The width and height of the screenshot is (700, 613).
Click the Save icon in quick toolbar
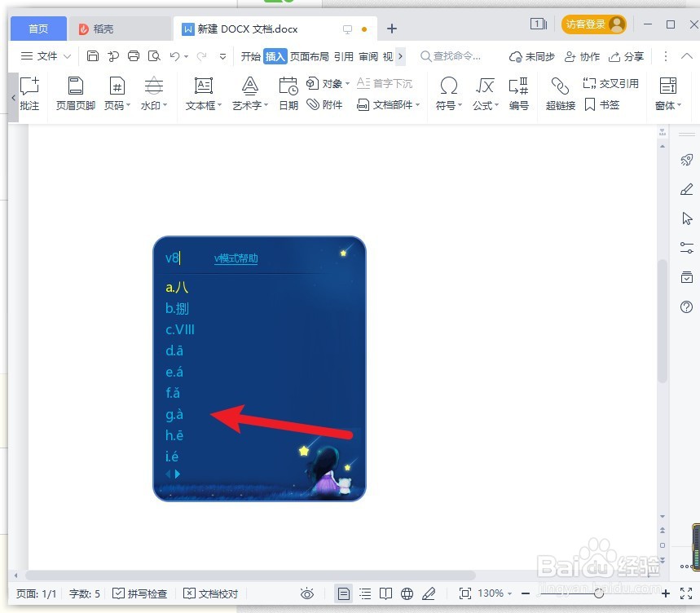click(x=92, y=56)
